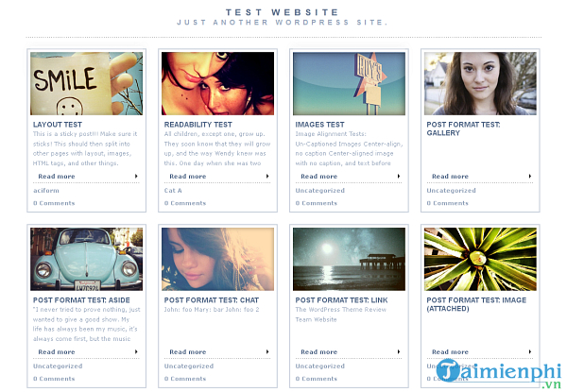The height and width of the screenshot is (392, 567).
Task: Click the Gallery post woman portrait thumbnail
Action: click(480, 84)
